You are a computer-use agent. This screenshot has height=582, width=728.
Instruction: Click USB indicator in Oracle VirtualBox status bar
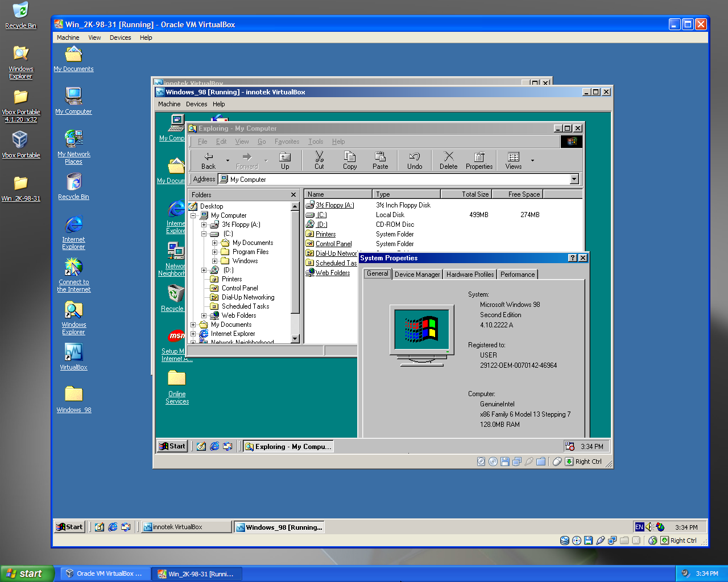(601, 541)
